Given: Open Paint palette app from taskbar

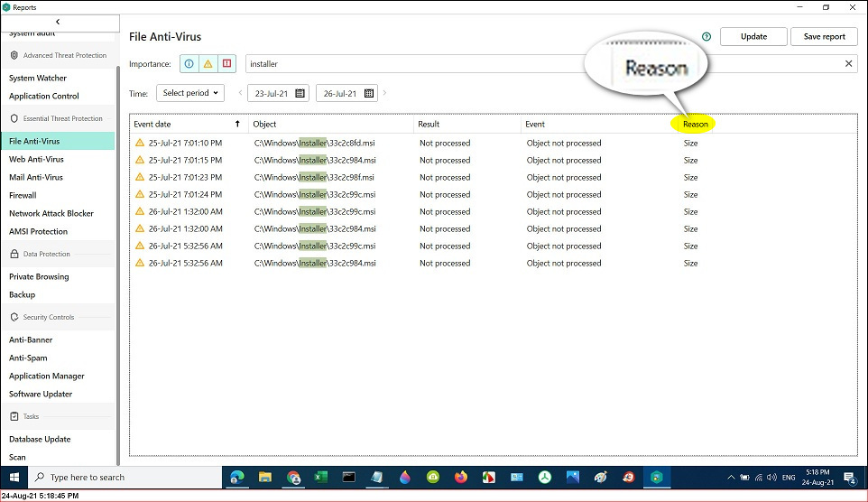Looking at the screenshot, I should coord(601,477).
